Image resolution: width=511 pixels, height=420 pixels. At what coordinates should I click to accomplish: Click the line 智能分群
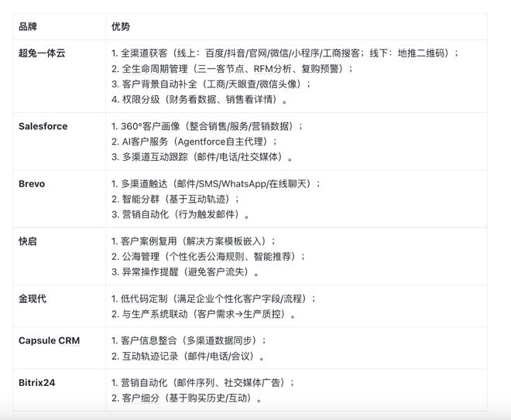tap(176, 199)
